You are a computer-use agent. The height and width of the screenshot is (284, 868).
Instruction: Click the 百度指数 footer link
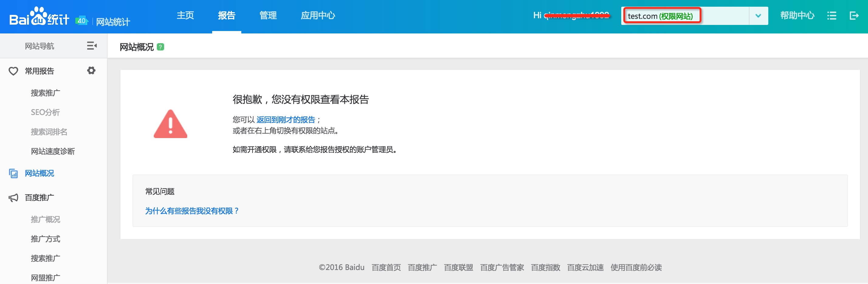click(545, 268)
